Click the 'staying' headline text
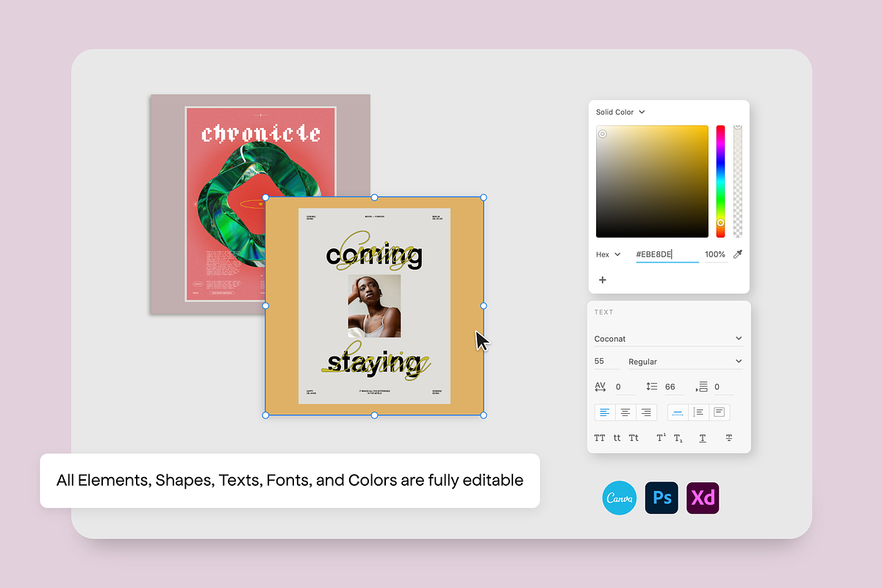Screen dimensions: 882x588 [374, 362]
